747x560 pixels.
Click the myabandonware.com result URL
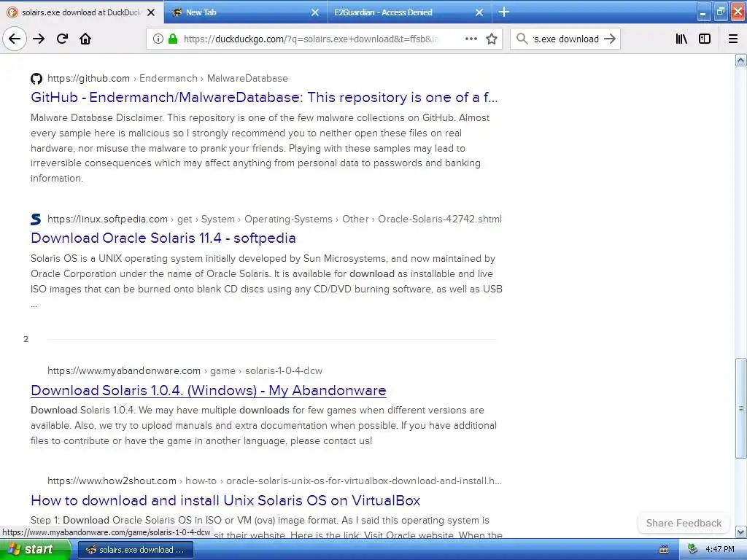[x=185, y=370]
